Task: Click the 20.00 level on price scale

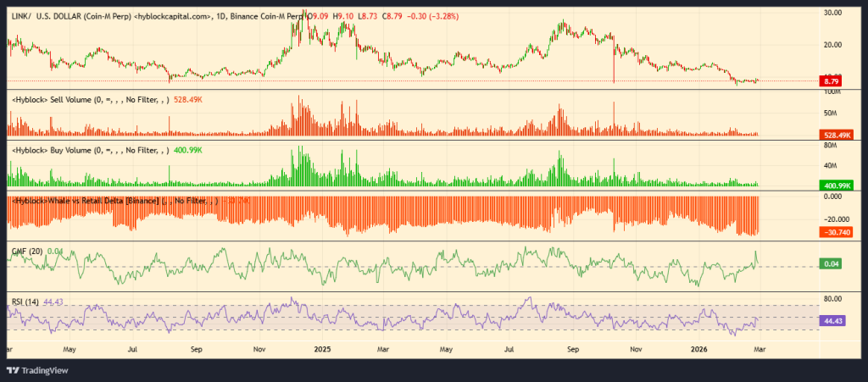Action: pos(832,45)
